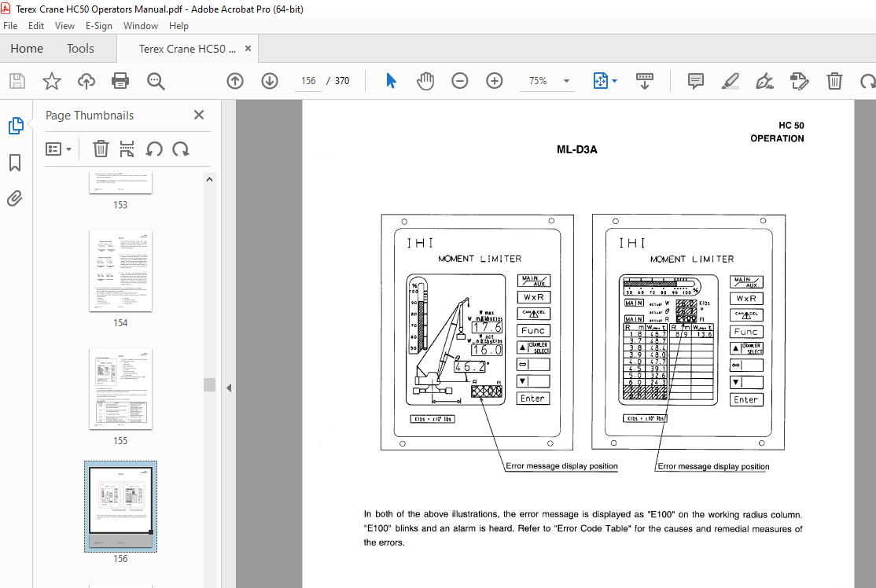876x588 pixels.
Task: Click right 'Error message display position' label
Action: (x=713, y=466)
